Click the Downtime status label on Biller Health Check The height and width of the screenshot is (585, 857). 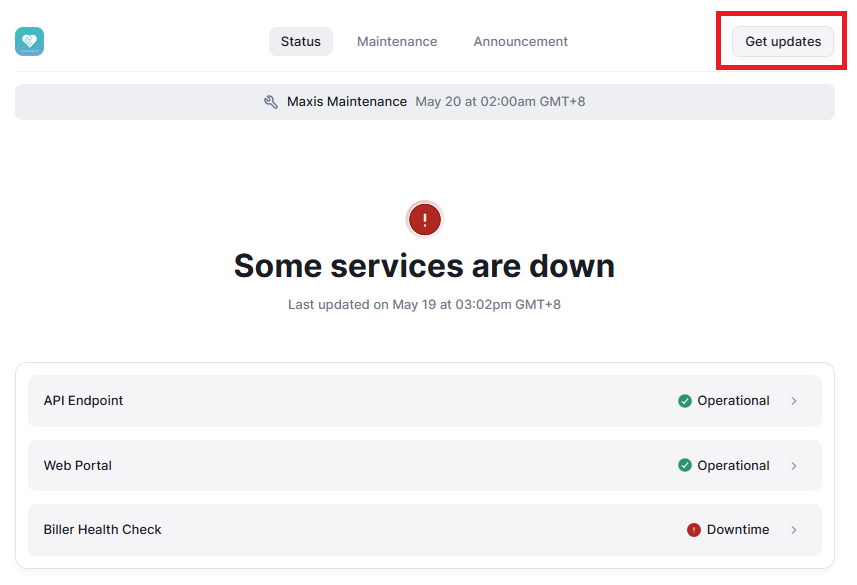point(740,530)
